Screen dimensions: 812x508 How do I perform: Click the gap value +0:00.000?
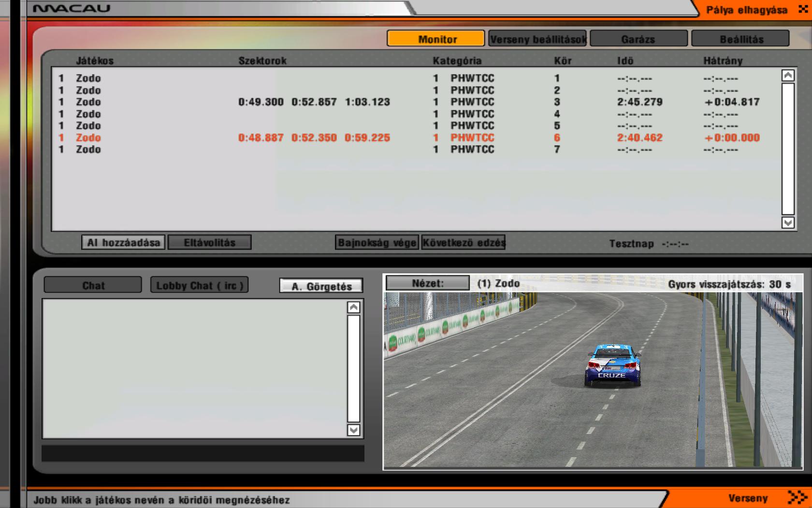coord(732,137)
